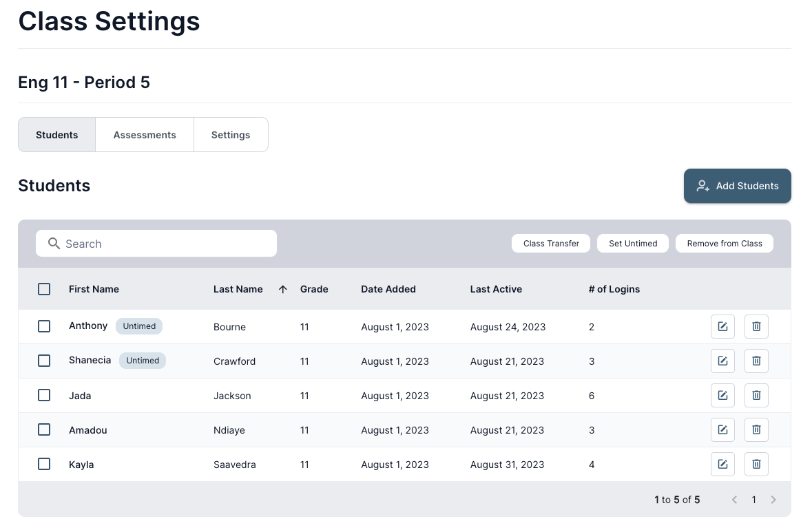Open the Settings tab

click(231, 135)
